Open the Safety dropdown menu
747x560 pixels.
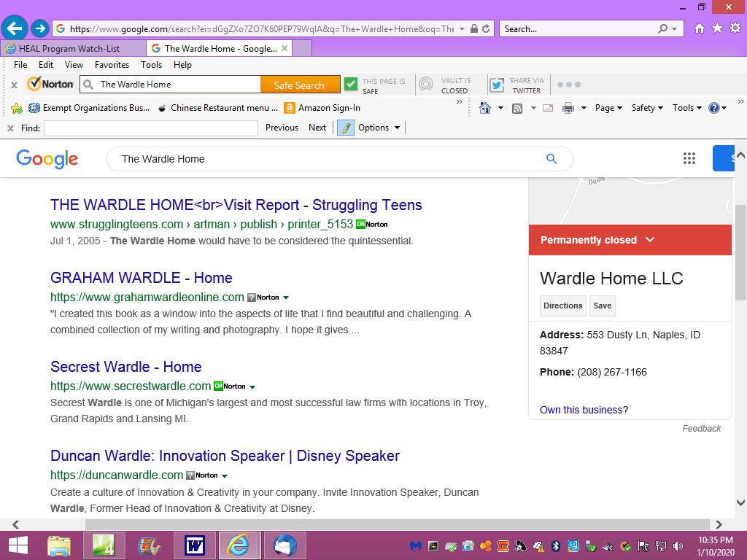648,108
